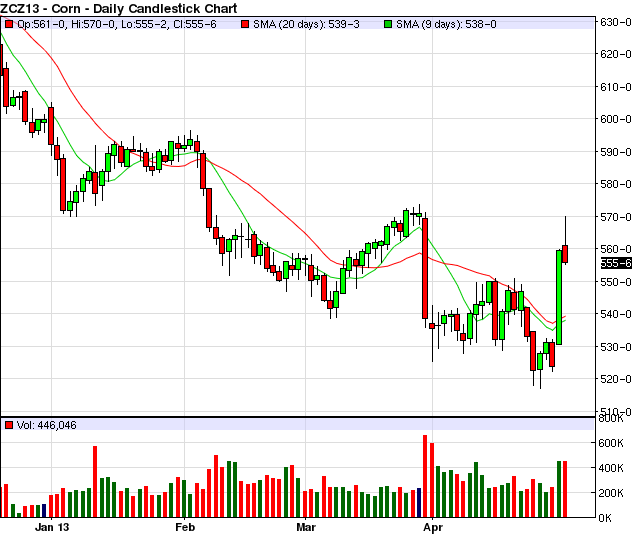
Task: Click the 610-0 price axis label
Action: click(x=616, y=87)
